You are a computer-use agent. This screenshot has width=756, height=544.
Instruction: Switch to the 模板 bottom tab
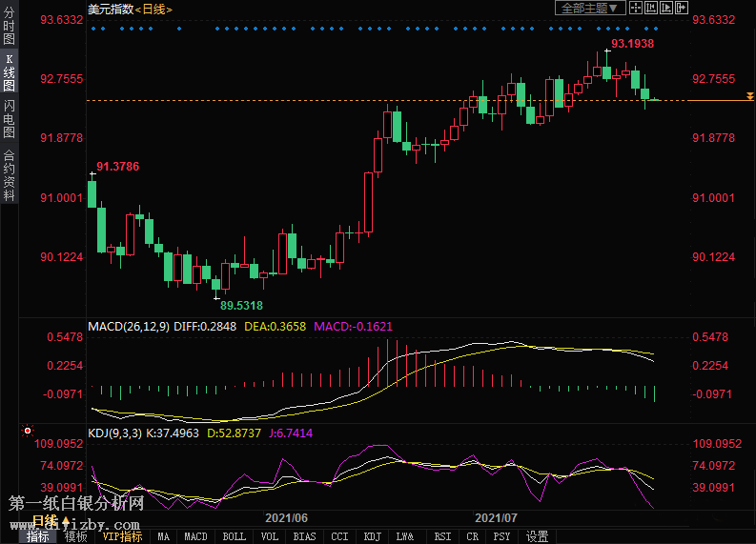[x=75, y=536]
